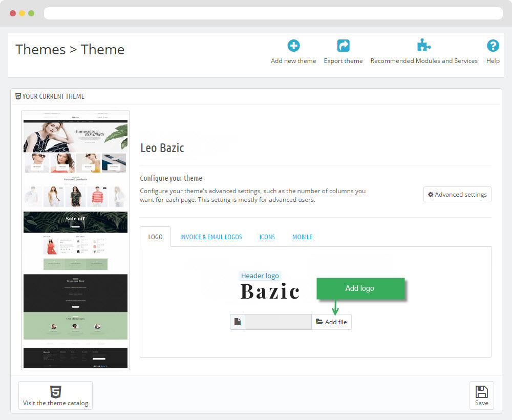Click the Add file button
The height and width of the screenshot is (420, 512).
pos(331,322)
